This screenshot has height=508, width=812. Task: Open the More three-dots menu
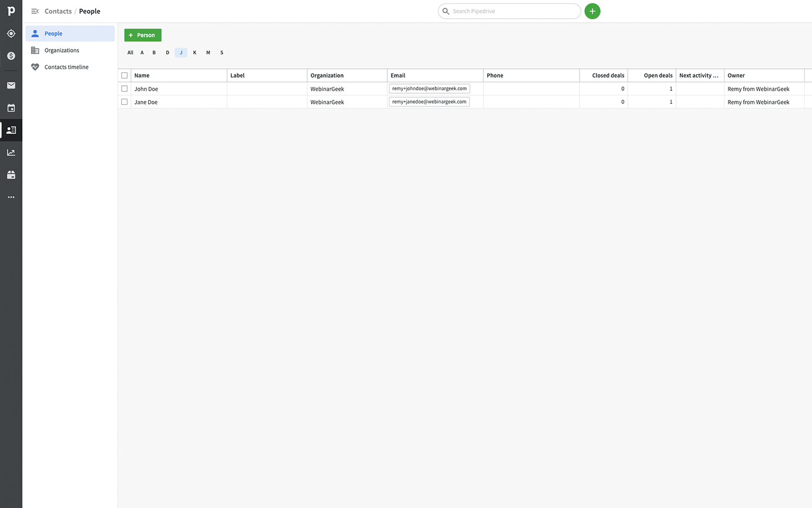[x=11, y=197]
